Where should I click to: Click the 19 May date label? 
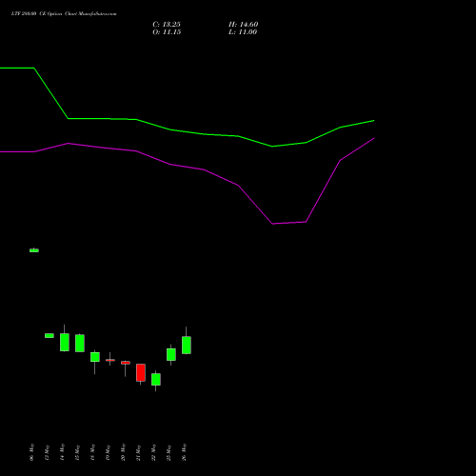[x=108, y=452]
